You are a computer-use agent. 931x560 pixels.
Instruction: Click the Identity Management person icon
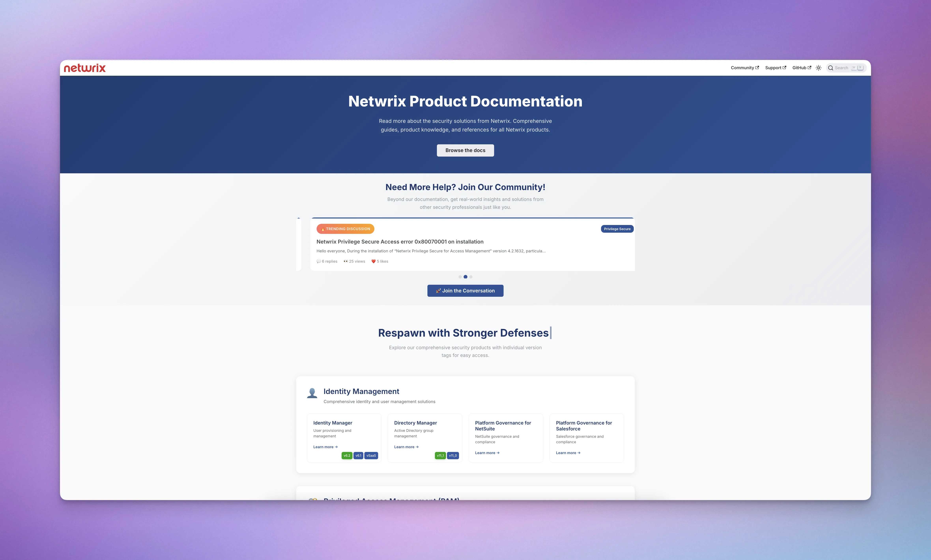tap(312, 393)
